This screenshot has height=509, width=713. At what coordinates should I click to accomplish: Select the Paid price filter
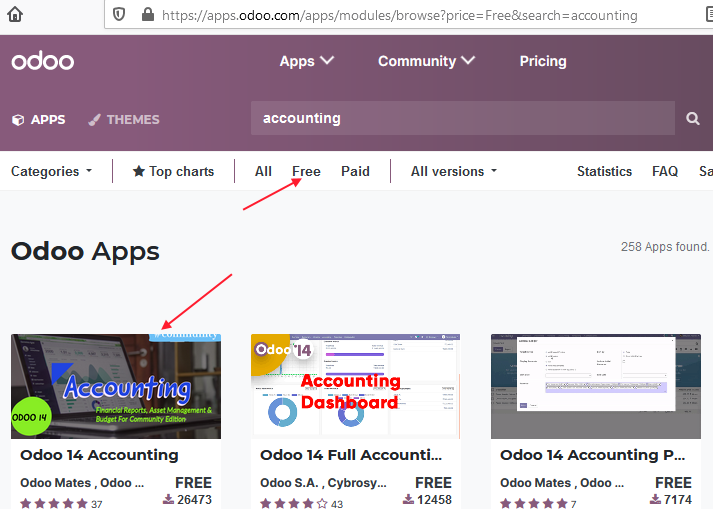(355, 171)
